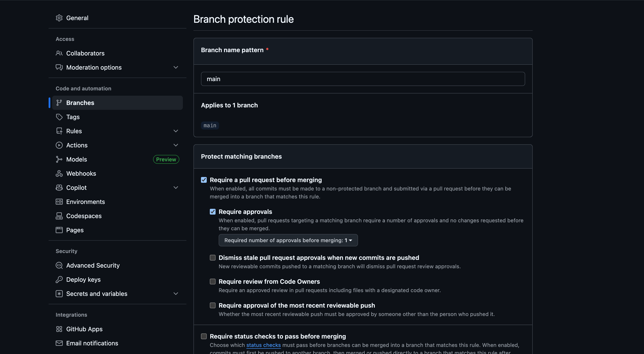The height and width of the screenshot is (354, 644).
Task: Click the Deploy keys key icon
Action: 59,280
